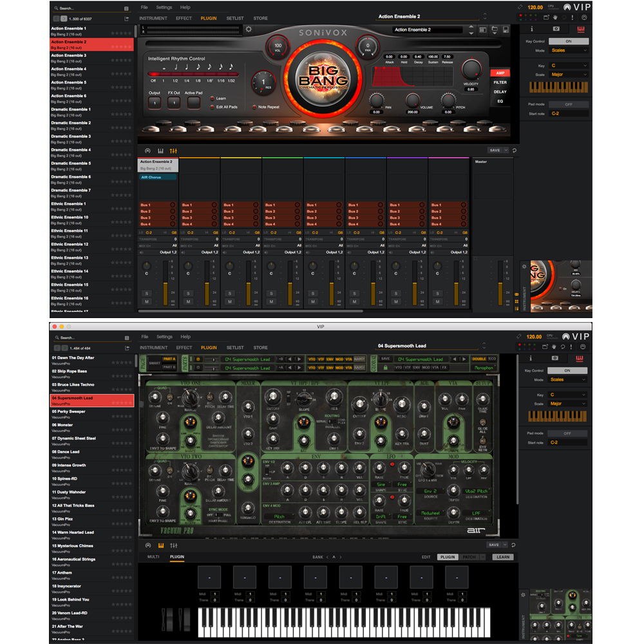The image size is (644, 644).
Task: Click the EQ section button in Big Bang
Action: 500,102
